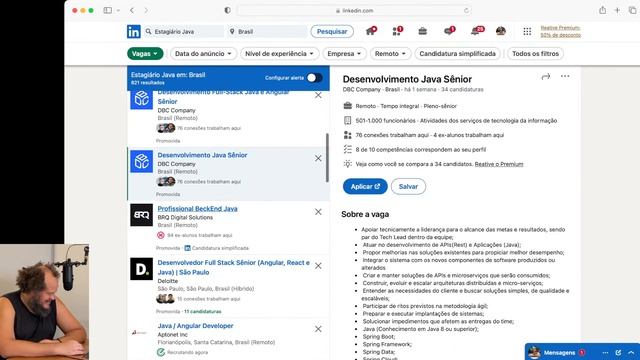Dismiss the Desenvolvimento Java Sênior job card

tap(318, 158)
